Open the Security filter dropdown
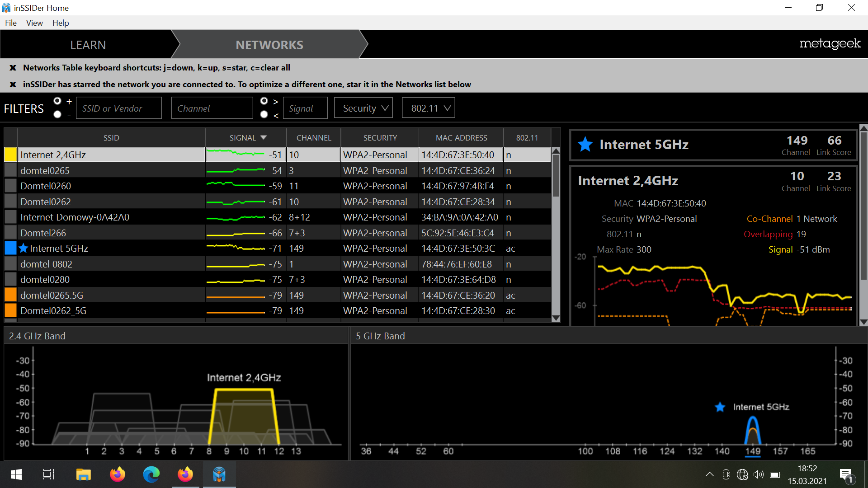The height and width of the screenshot is (488, 868). tap(363, 108)
